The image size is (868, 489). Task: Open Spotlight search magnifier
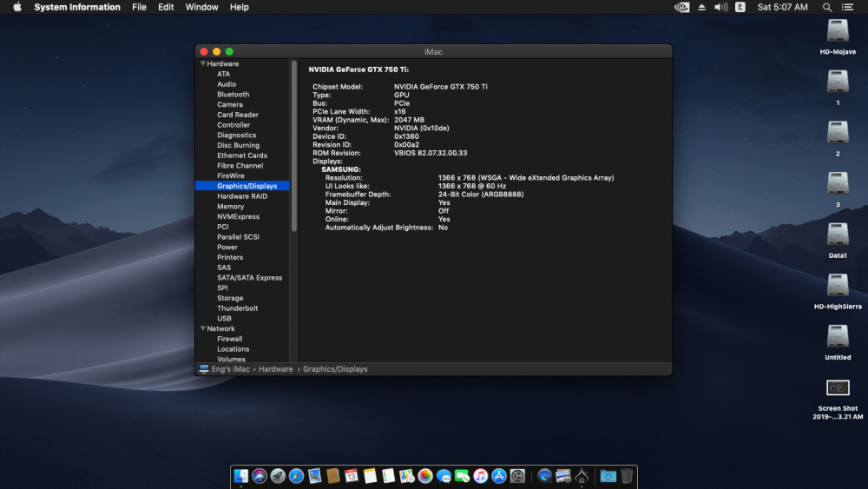coord(827,7)
